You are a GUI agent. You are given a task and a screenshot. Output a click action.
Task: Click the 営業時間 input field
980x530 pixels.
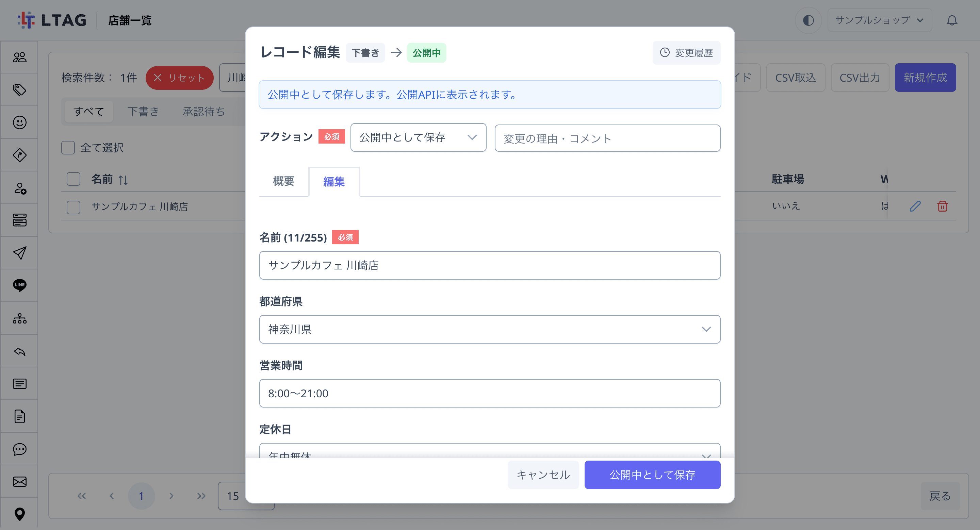[x=490, y=393]
